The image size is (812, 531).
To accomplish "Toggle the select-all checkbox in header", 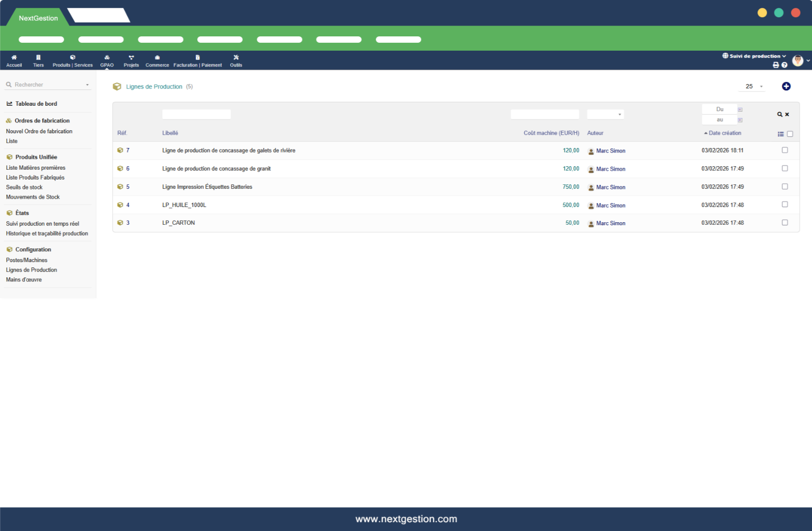I will pyautogui.click(x=790, y=134).
